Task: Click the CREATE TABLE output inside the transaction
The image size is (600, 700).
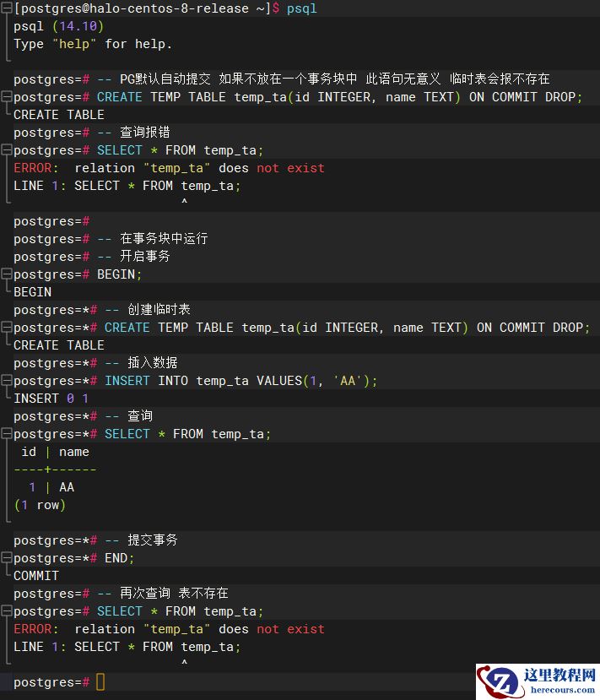Action: click(59, 345)
